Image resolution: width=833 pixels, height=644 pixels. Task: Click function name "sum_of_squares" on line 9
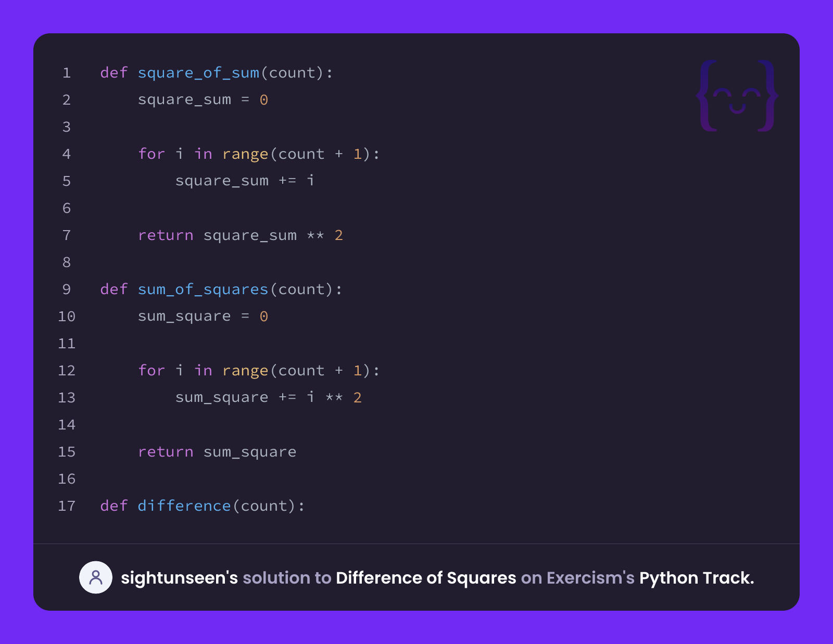pos(203,289)
